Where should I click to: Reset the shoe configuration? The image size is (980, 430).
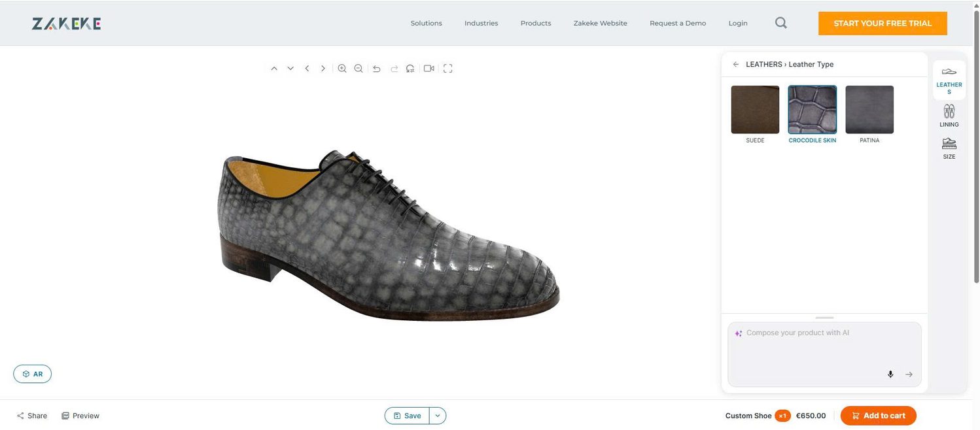[x=410, y=69]
